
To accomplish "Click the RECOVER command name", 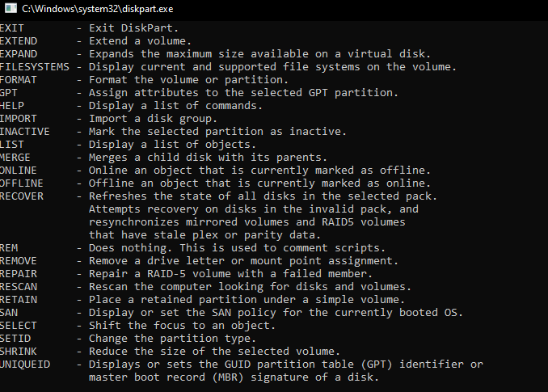I will 22,196.
